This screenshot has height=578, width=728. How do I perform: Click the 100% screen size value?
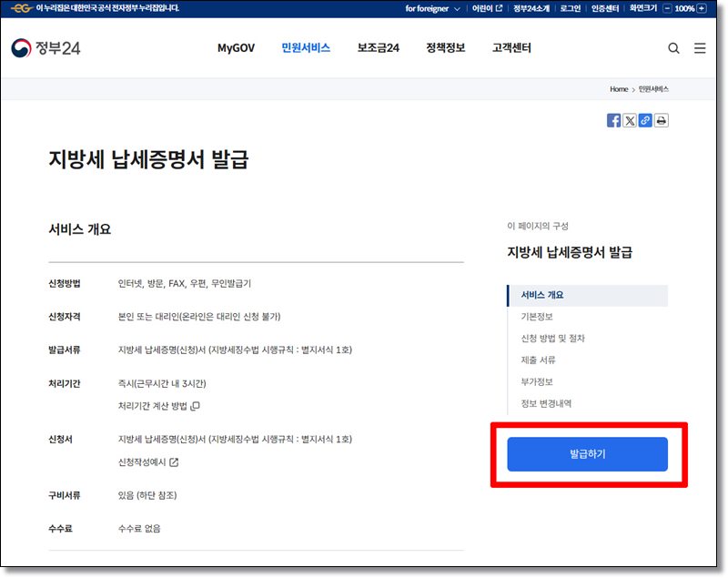coord(684,8)
